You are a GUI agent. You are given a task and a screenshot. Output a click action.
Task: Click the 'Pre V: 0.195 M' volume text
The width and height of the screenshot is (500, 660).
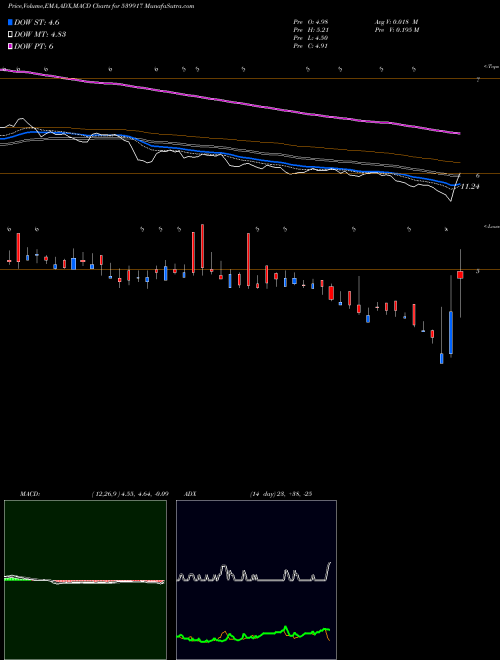pos(396,30)
